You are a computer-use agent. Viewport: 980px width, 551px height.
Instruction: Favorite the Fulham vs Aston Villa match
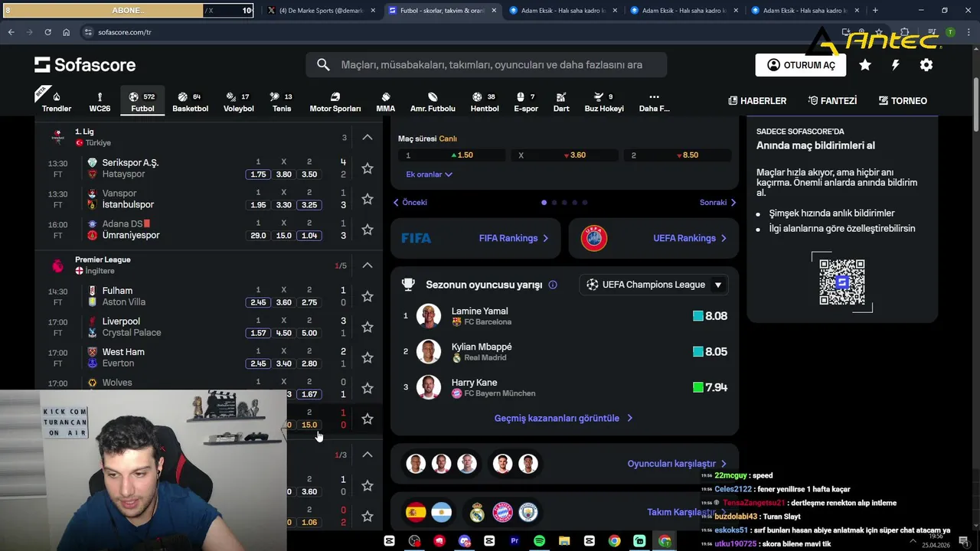click(367, 296)
